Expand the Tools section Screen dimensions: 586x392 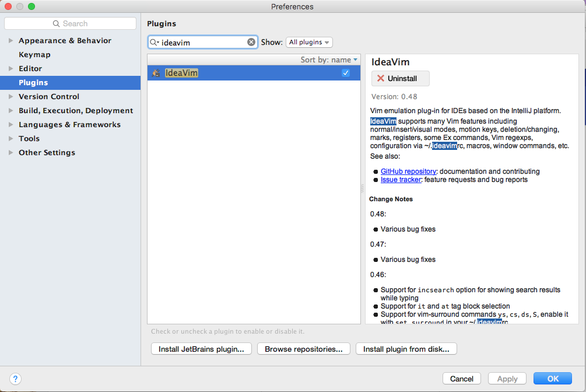[11, 138]
